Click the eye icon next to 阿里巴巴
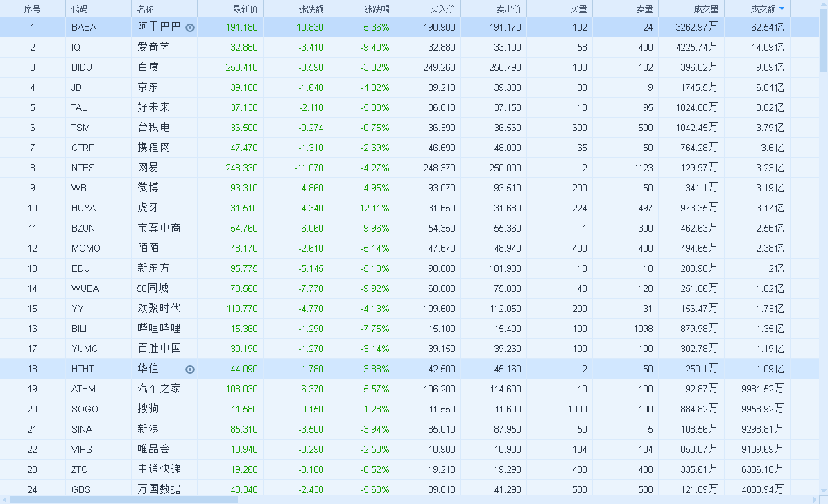 click(x=190, y=28)
